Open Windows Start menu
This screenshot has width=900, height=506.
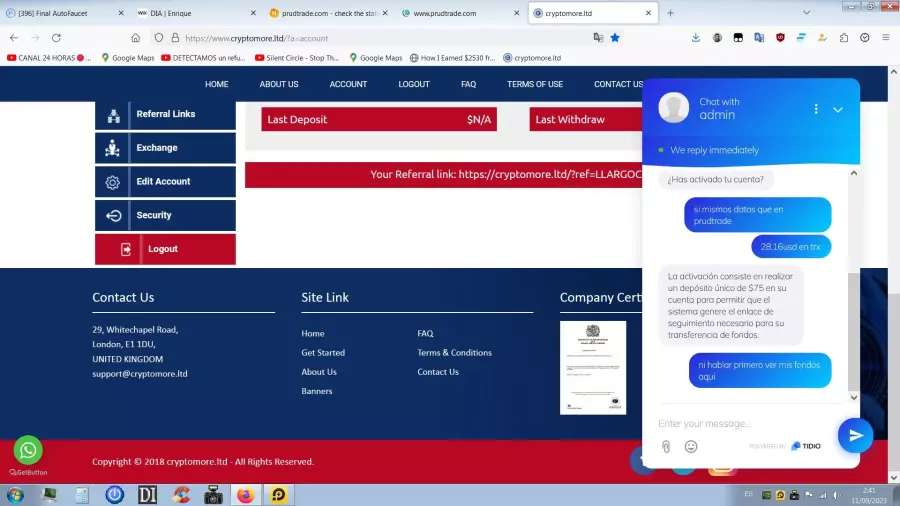click(15, 495)
